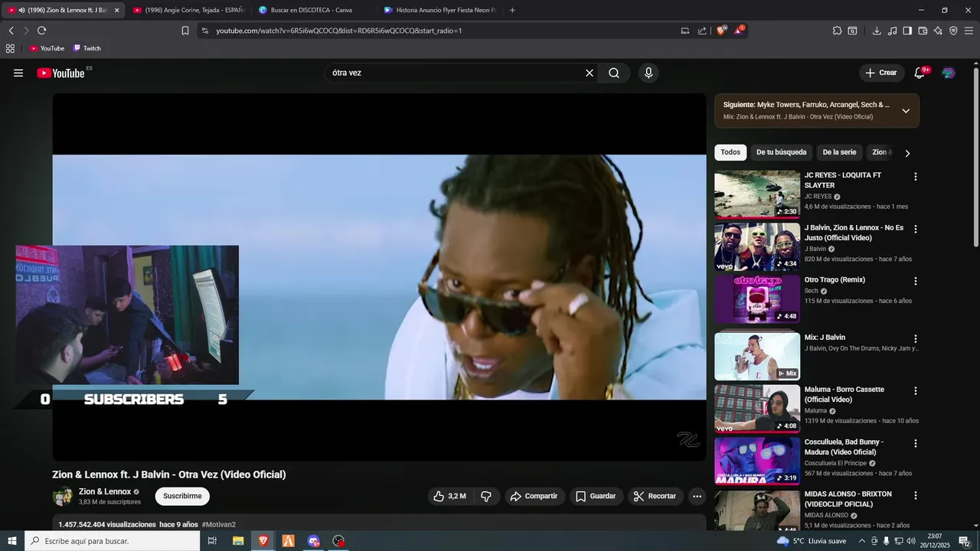Switch to Buscar en DISCOTECA Canva tab

pos(312,10)
